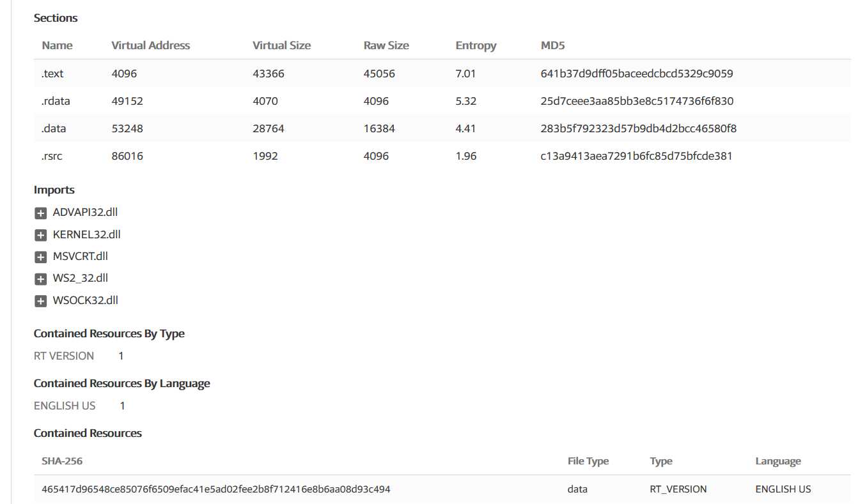The image size is (867, 504).
Task: Click the MD5 column header
Action: [552, 45]
